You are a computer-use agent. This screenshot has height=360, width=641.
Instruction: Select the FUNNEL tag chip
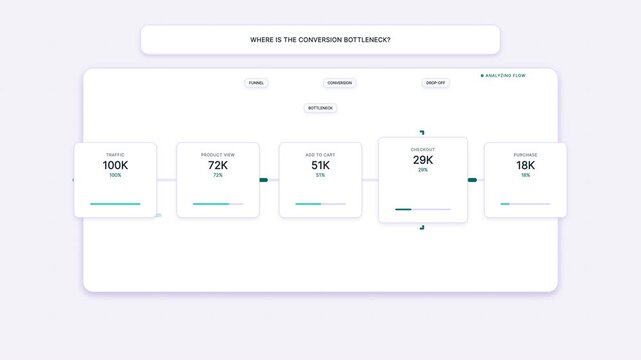pyautogui.click(x=256, y=83)
